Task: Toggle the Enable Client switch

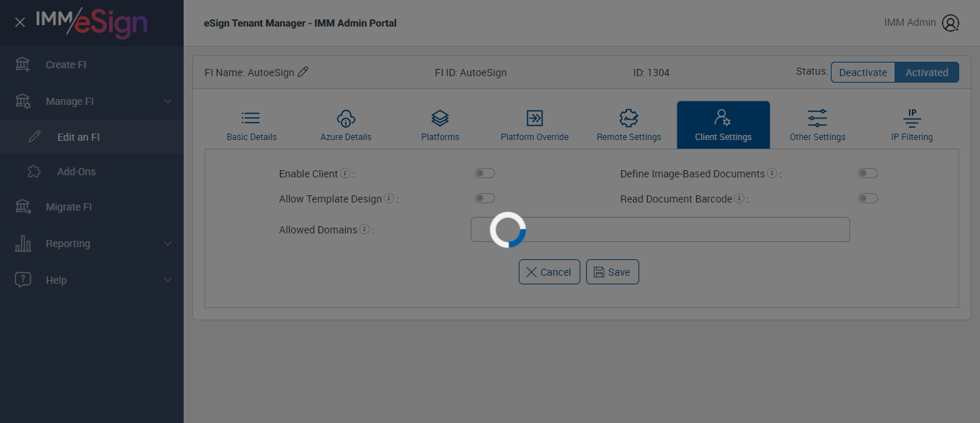Action: coord(485,173)
